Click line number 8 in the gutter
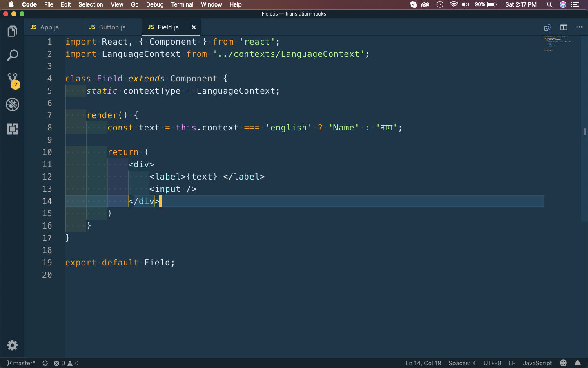 [49, 128]
